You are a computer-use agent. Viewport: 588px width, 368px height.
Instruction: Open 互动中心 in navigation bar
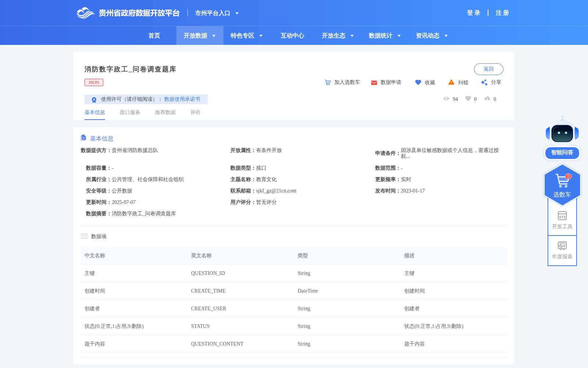click(293, 36)
